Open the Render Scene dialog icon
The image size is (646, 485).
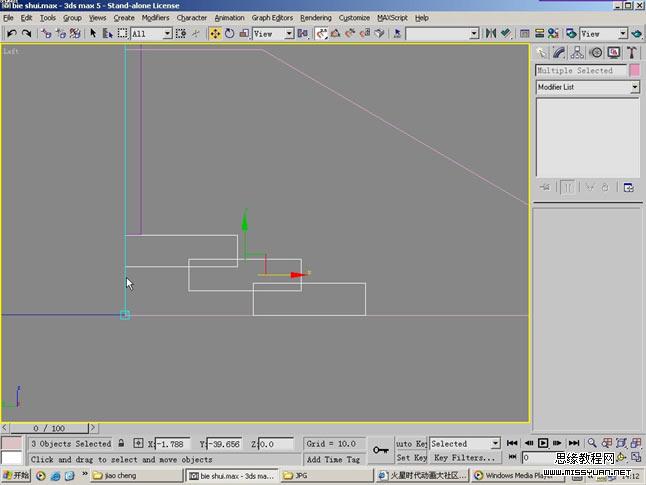pyautogui.click(x=571, y=33)
